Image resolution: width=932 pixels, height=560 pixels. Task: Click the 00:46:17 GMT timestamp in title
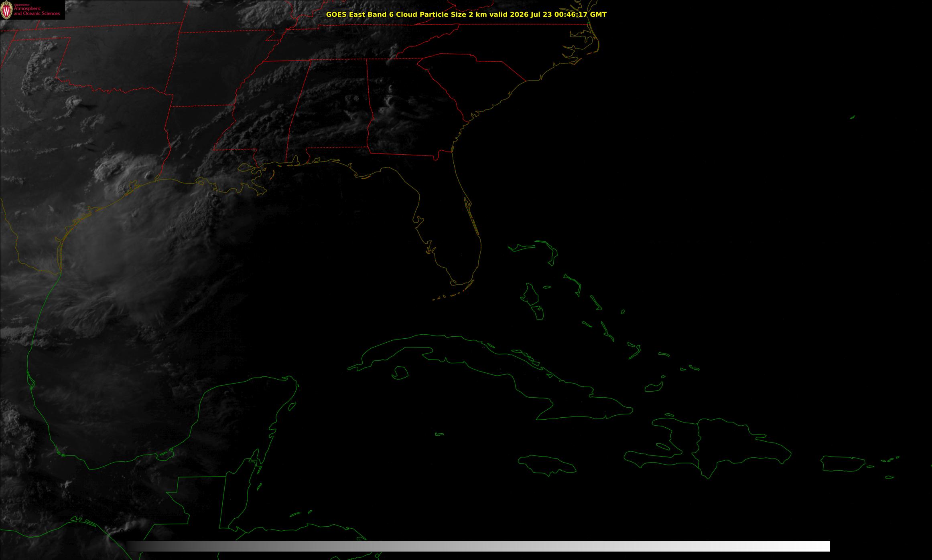[580, 14]
